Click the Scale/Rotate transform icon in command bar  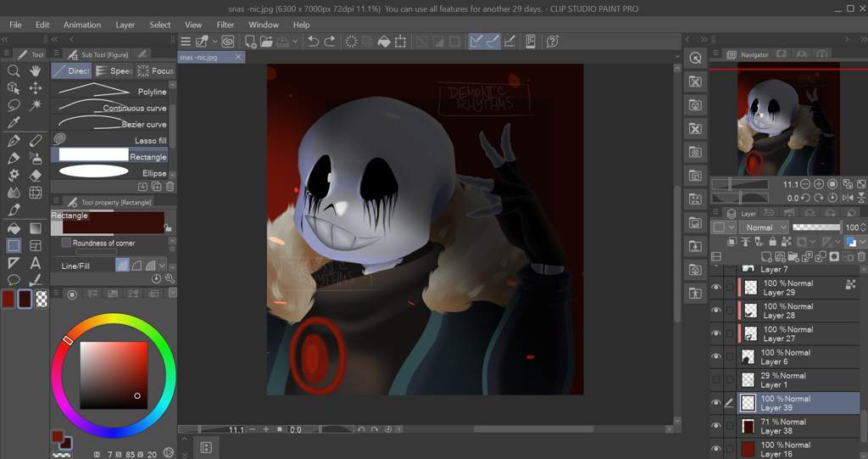pos(400,42)
